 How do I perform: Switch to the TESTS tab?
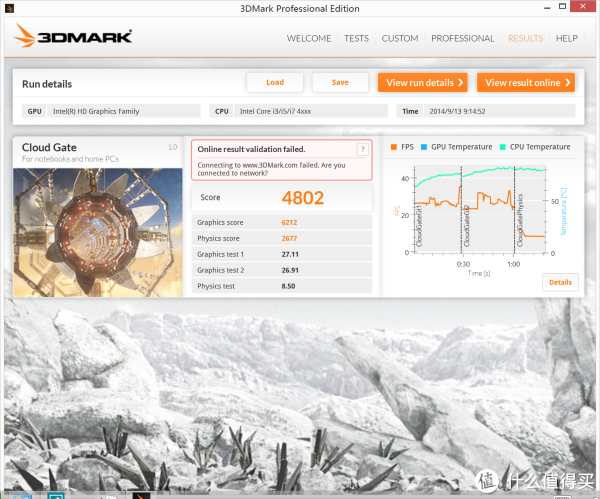(x=356, y=38)
